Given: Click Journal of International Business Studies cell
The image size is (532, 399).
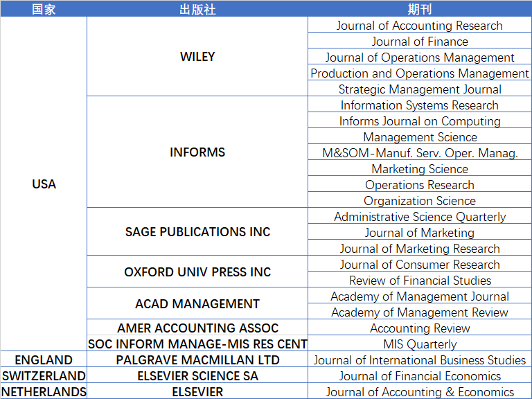Looking at the screenshot, I should click(x=420, y=360).
